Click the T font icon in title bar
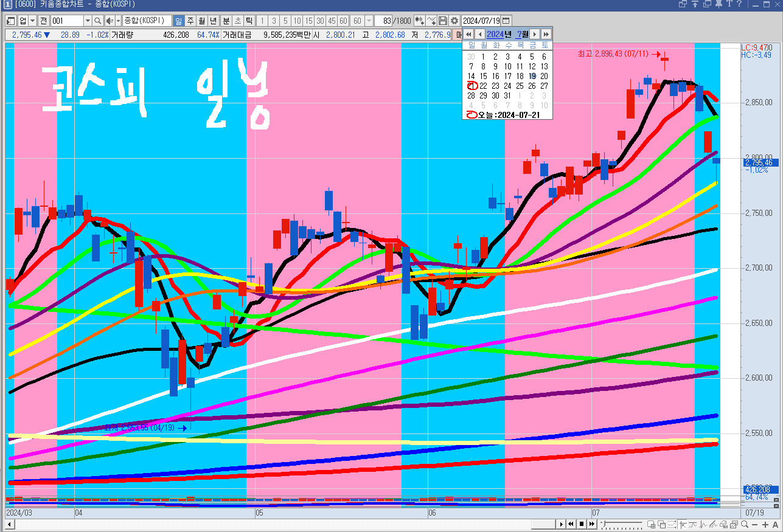 (x=729, y=4)
